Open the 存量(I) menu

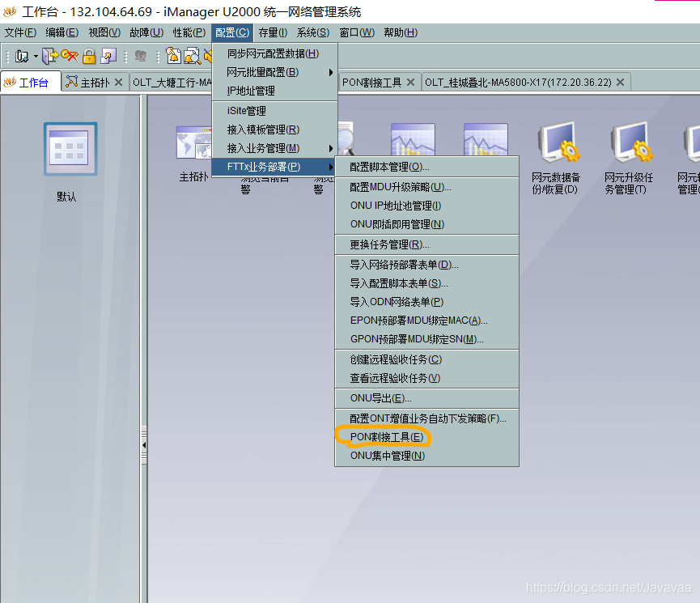[x=273, y=32]
